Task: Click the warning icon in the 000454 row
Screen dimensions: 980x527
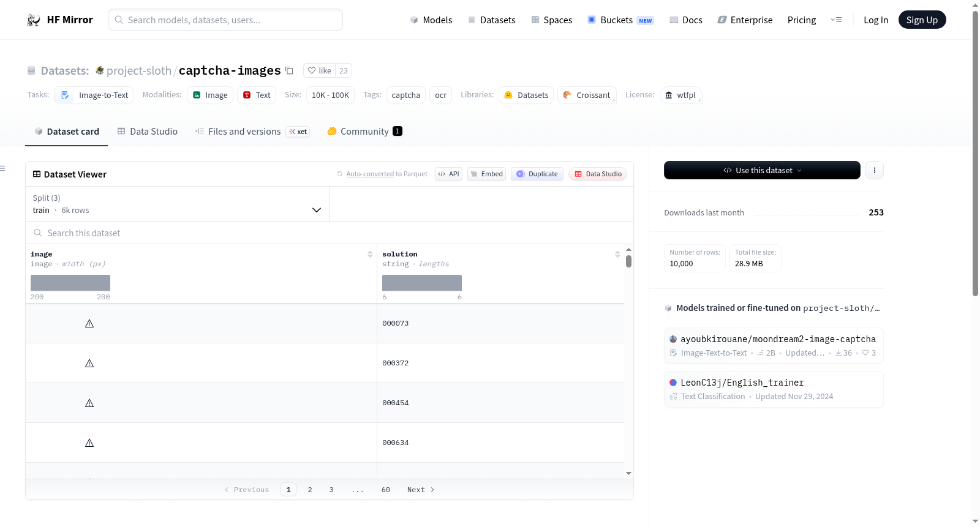Action: click(89, 403)
